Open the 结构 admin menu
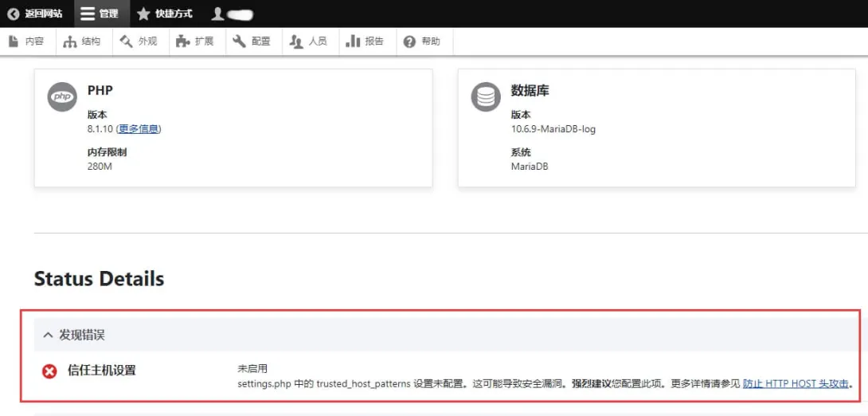The image size is (868, 416). point(91,41)
